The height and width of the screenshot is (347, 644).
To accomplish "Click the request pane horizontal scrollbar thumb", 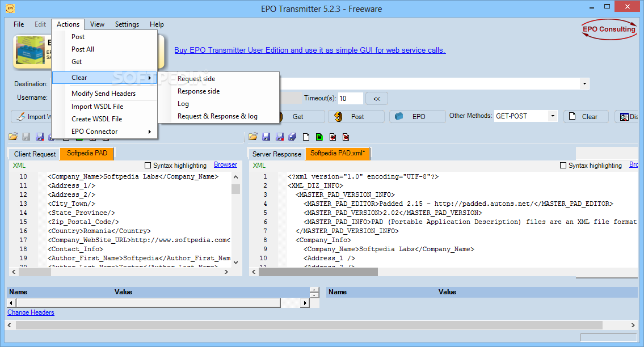I will (x=35, y=272).
